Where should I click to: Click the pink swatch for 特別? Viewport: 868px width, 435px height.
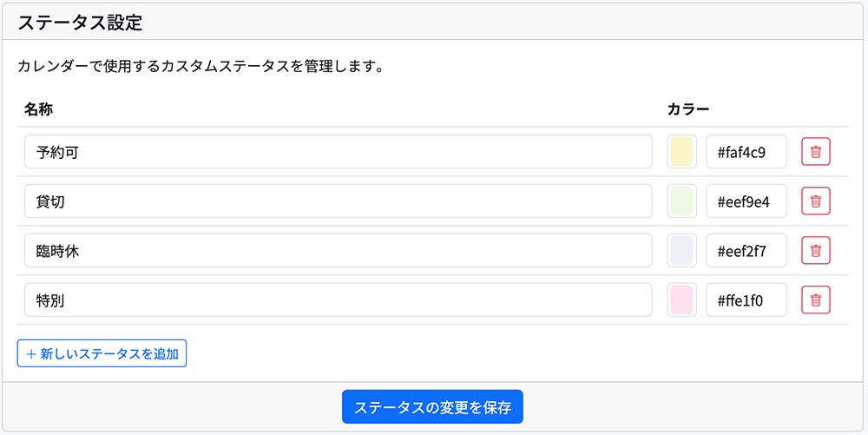681,300
